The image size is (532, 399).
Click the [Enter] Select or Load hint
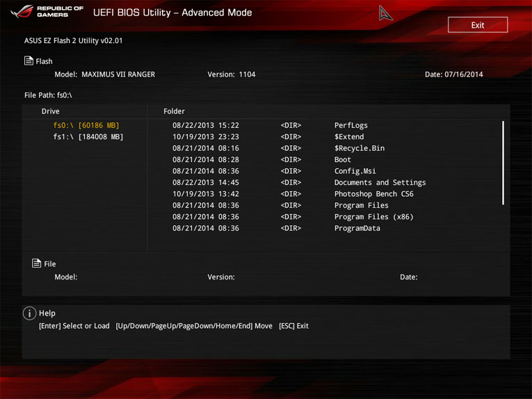pyautogui.click(x=74, y=326)
